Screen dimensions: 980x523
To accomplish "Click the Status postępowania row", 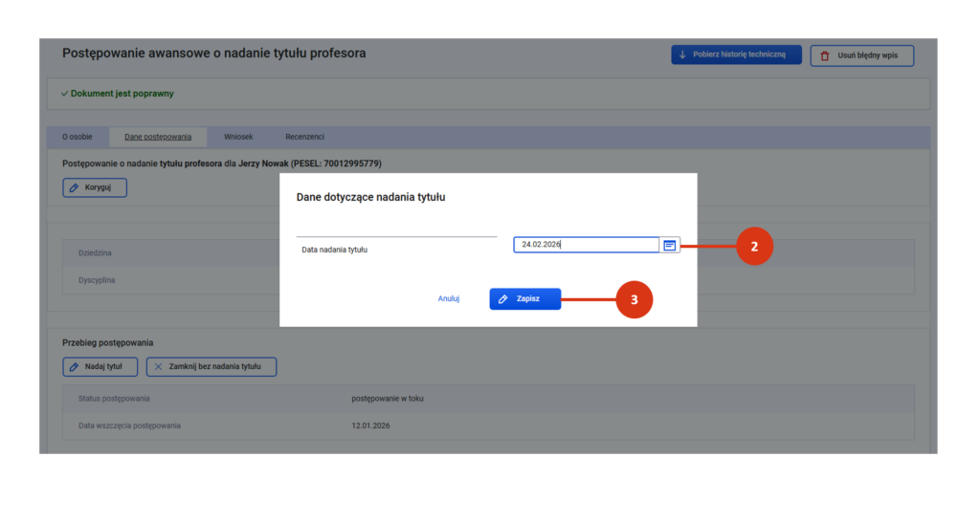I will click(121, 399).
